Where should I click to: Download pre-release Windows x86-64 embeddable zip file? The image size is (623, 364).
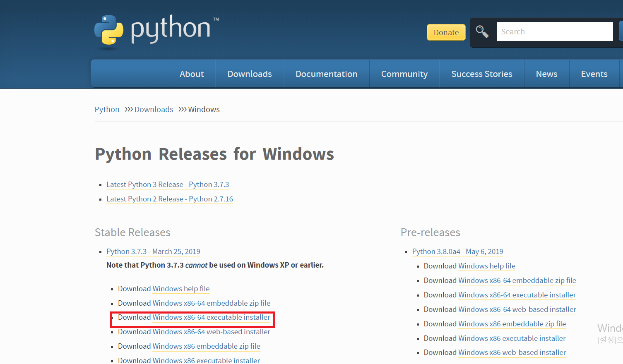[x=517, y=280]
